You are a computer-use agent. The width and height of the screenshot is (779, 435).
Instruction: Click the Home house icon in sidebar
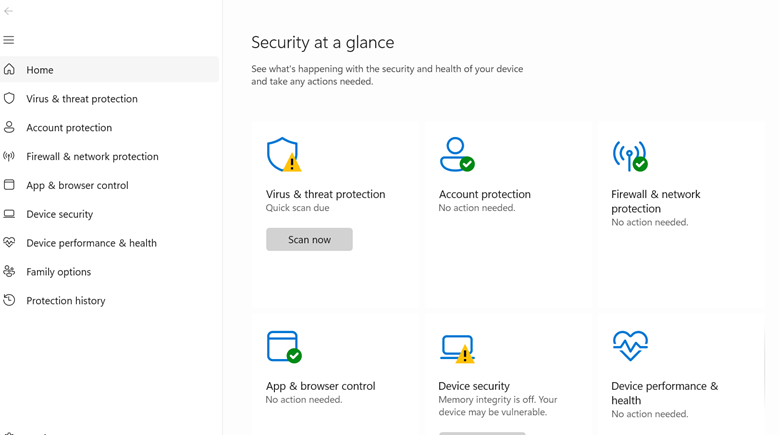coord(9,69)
